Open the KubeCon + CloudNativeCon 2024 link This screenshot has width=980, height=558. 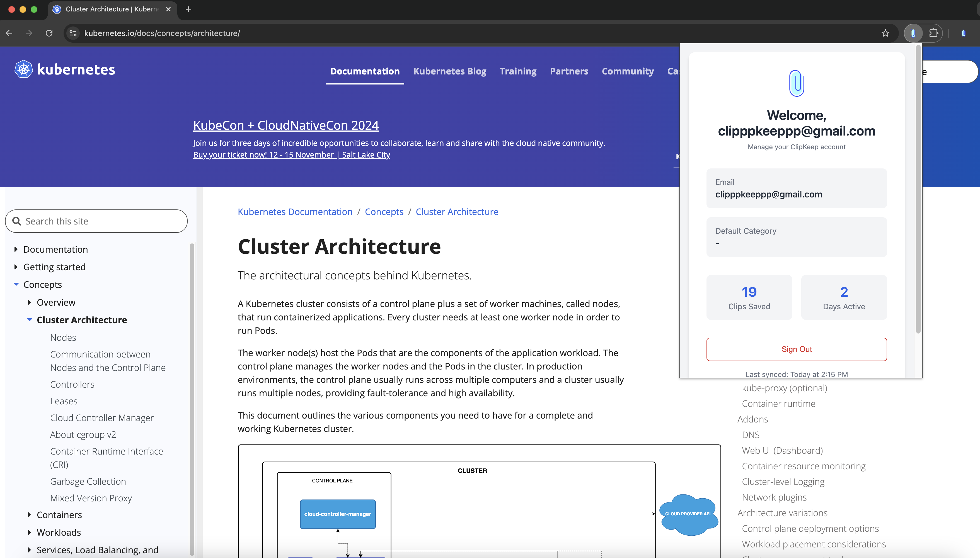pos(286,125)
